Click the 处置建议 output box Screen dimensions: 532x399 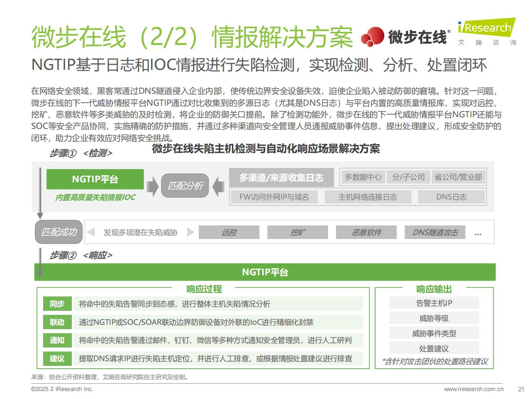[x=434, y=348]
